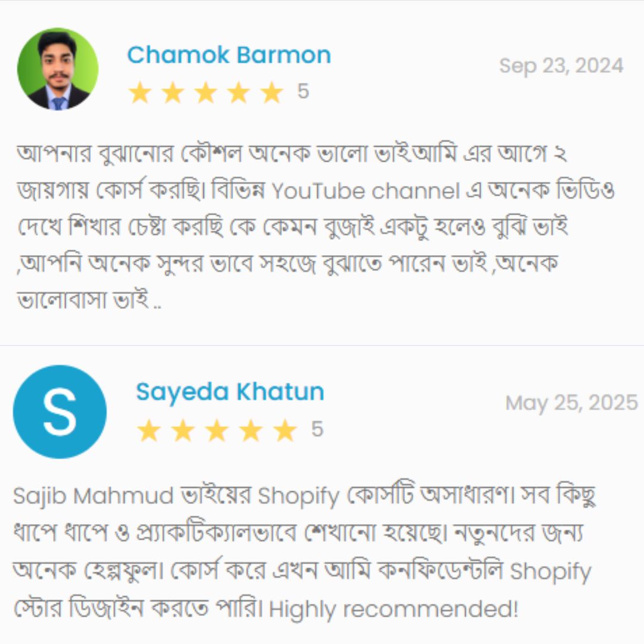
Task: Click the Sep 23, 2024 review date
Action: [x=562, y=66]
